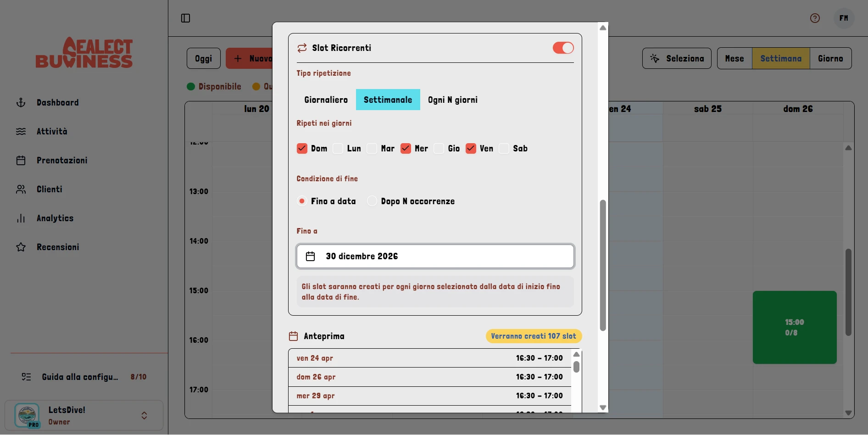Click the dialog scroll up arrow
Screen dimensions: 868x435
(x=603, y=28)
